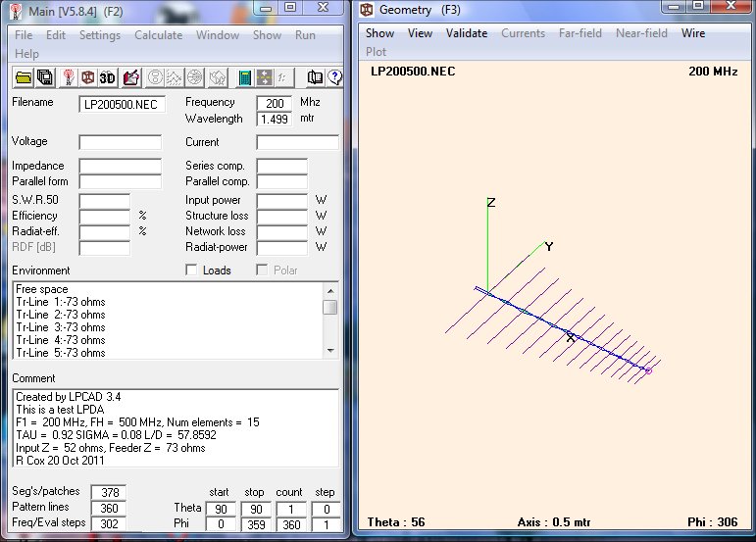Click the Phi stop field showing 359
This screenshot has height=542, width=756.
(256, 524)
